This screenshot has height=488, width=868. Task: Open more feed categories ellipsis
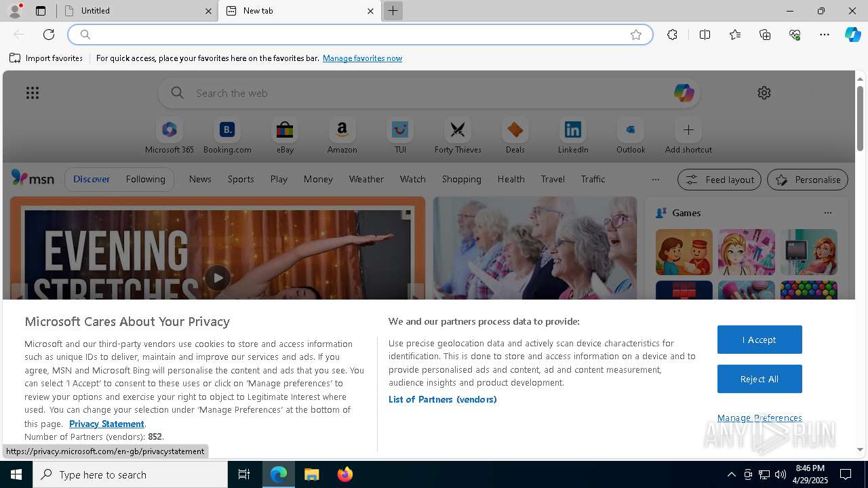(655, 180)
